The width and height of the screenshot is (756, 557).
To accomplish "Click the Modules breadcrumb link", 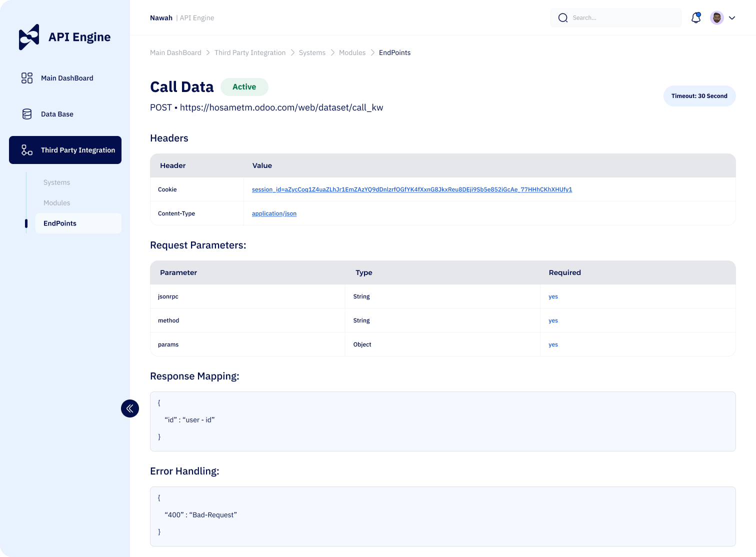I will (352, 52).
